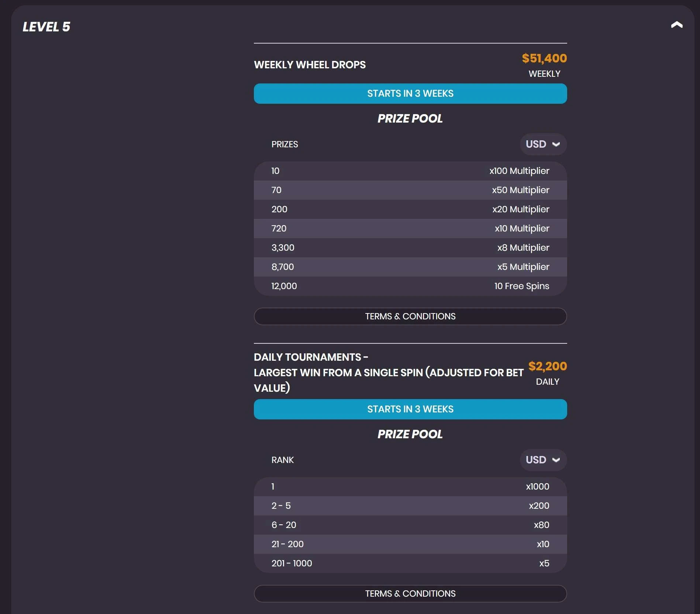Select the rank 201 - 1000 row
The image size is (700, 614).
(410, 563)
